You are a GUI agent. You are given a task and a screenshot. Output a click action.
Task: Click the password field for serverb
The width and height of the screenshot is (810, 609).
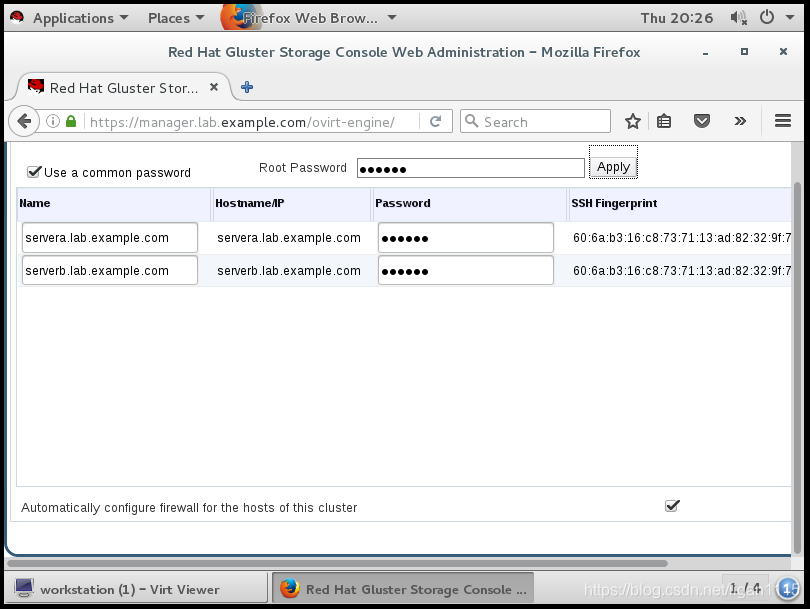pos(465,270)
